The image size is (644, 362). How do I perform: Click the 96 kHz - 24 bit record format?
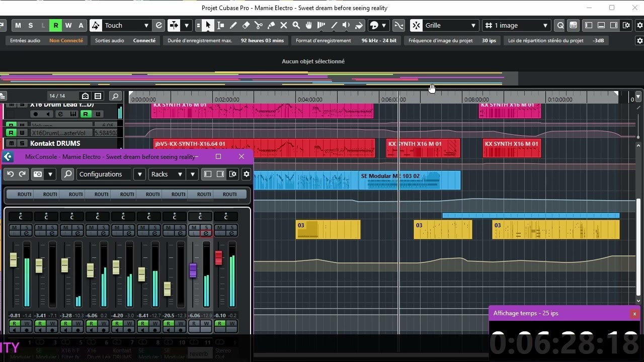coord(379,41)
